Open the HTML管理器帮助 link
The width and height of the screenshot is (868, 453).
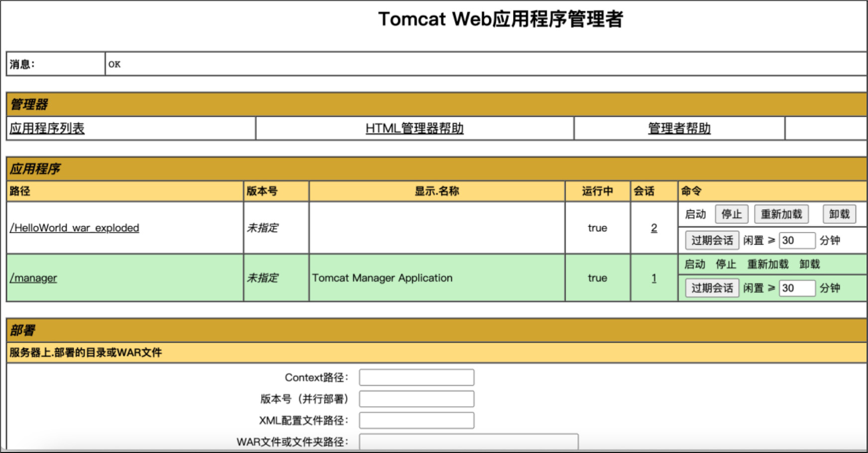click(x=415, y=128)
